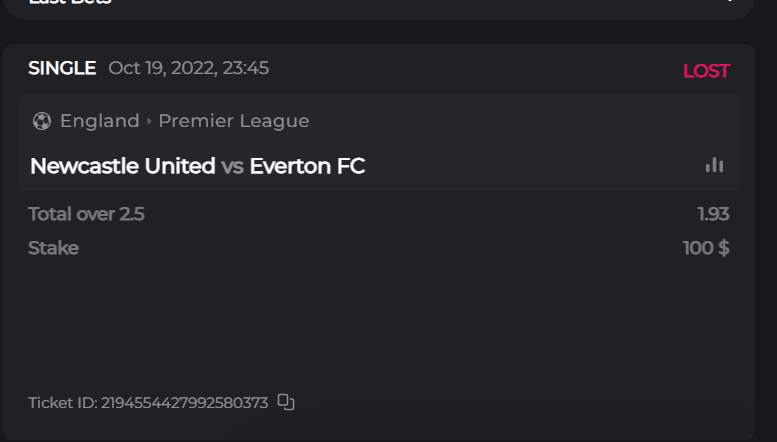Select Everton FC team name

click(x=307, y=166)
